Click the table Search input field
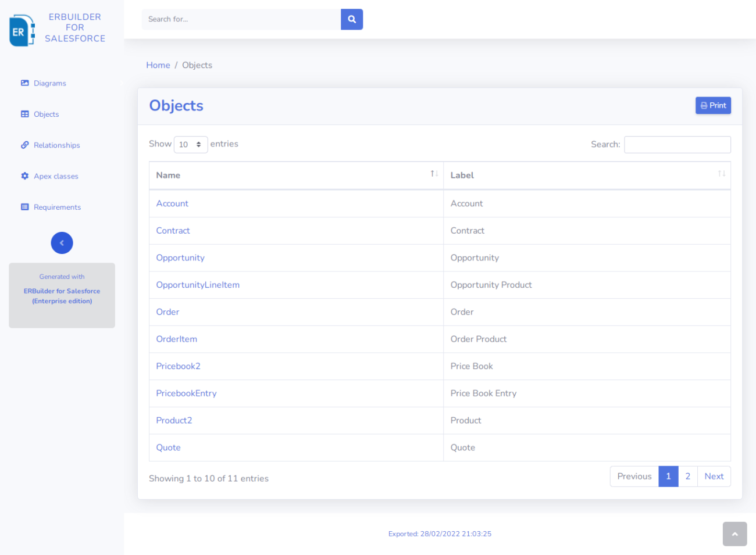756x555 pixels. pos(677,144)
